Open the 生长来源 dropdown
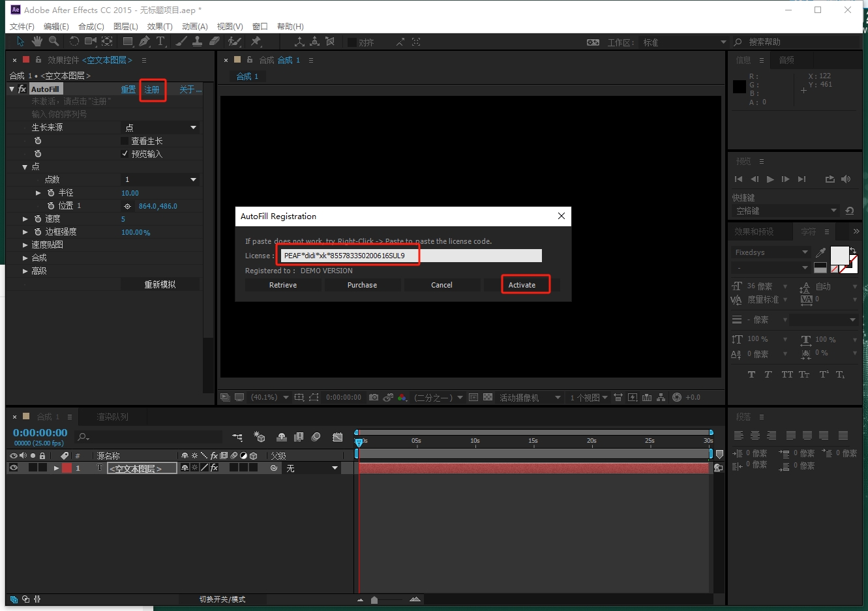868x611 pixels. point(161,127)
